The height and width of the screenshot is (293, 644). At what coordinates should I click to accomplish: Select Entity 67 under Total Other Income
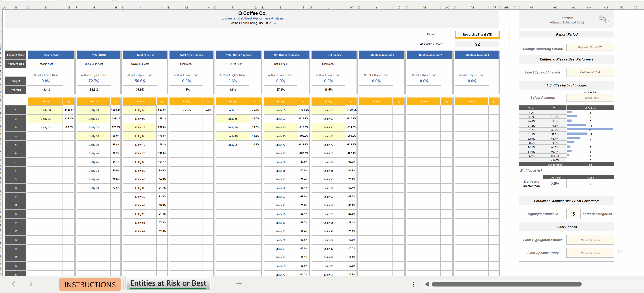click(x=186, y=110)
